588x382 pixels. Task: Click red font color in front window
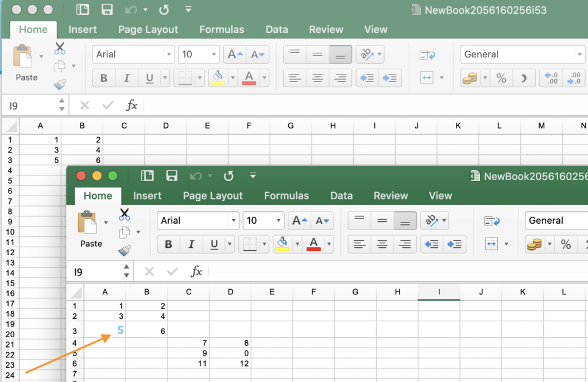tap(314, 244)
